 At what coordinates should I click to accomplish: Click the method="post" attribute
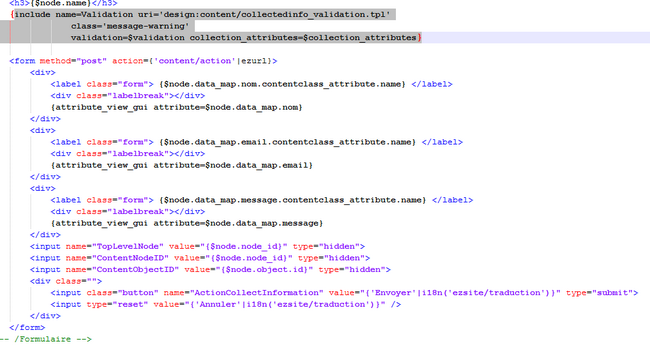pyautogui.click(x=73, y=61)
